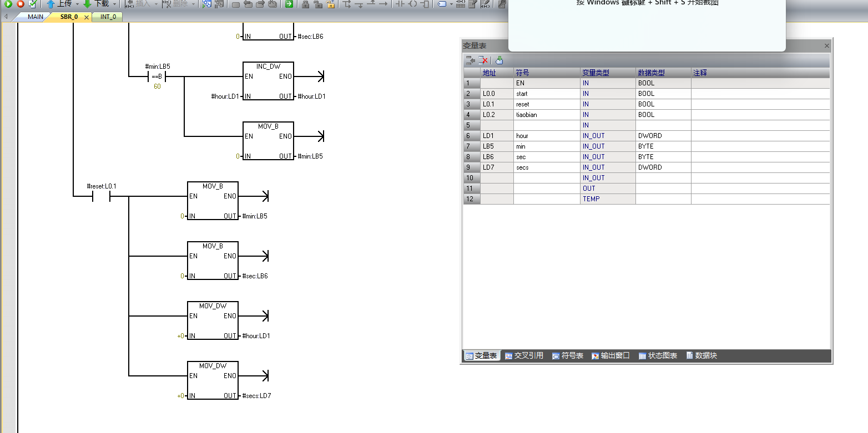The height and width of the screenshot is (433, 868).
Task: Click the insert coil icon in toolbar
Action: point(412,4)
